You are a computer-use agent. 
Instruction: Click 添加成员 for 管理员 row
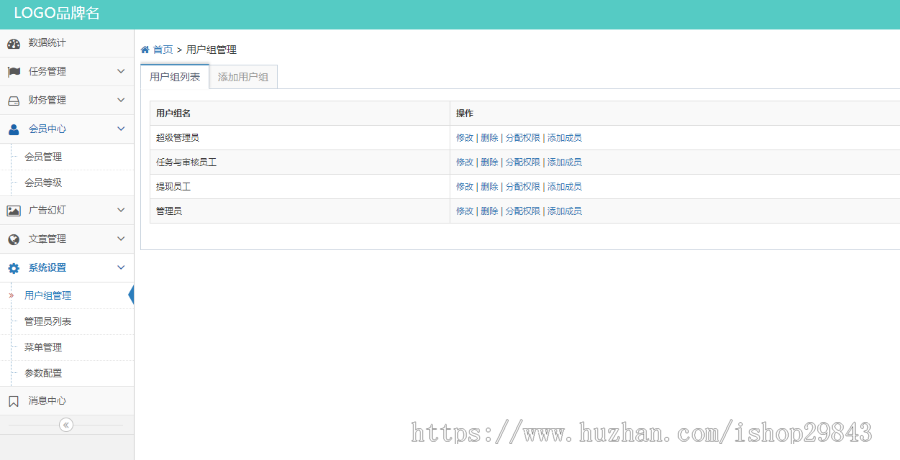pos(564,211)
